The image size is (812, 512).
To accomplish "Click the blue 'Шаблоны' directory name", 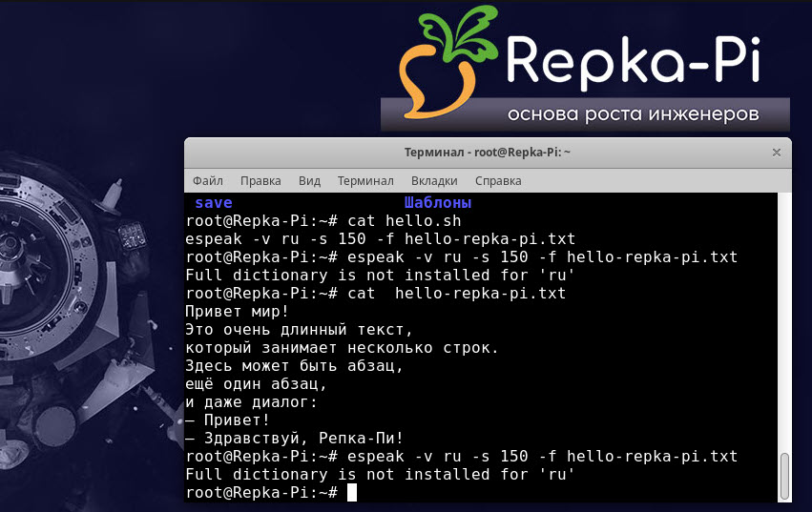I will (438, 203).
